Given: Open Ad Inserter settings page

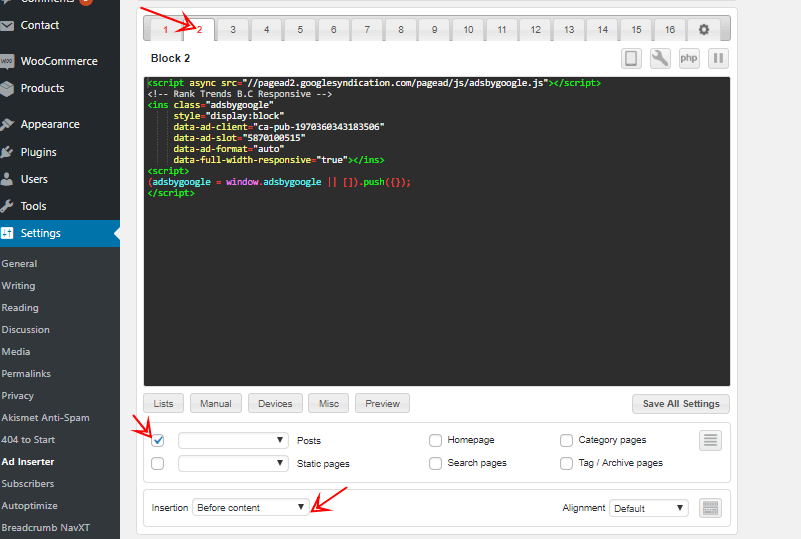Looking at the screenshot, I should click(x=28, y=461).
